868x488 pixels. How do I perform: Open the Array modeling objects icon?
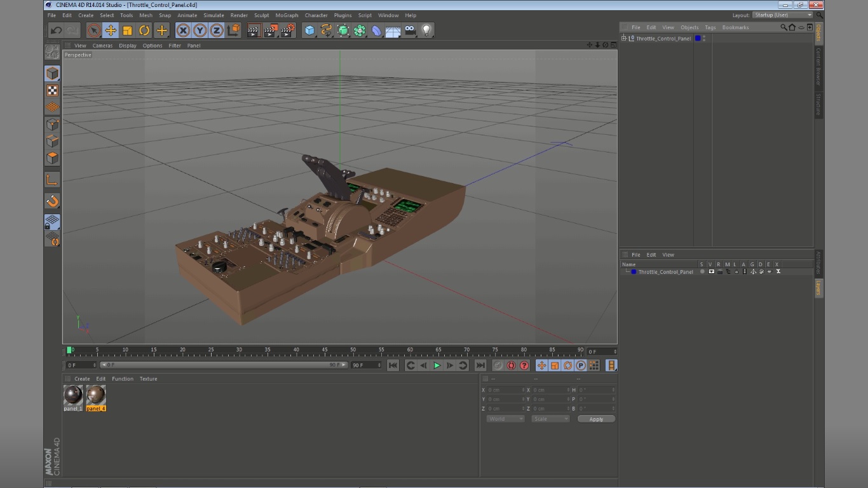click(x=360, y=30)
